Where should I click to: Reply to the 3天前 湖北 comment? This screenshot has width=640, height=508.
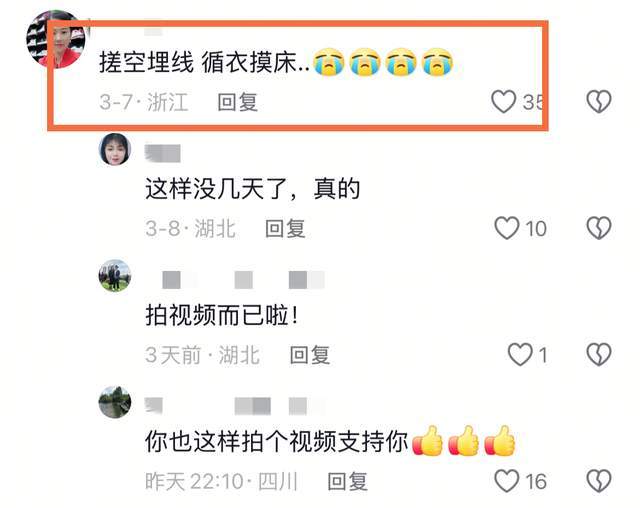tap(309, 355)
